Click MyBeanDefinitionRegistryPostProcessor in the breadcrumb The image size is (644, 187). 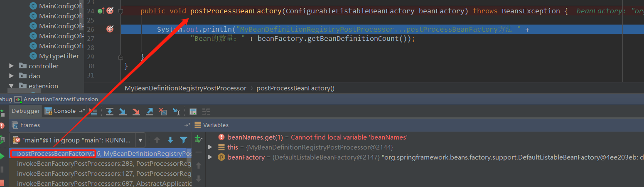click(185, 88)
